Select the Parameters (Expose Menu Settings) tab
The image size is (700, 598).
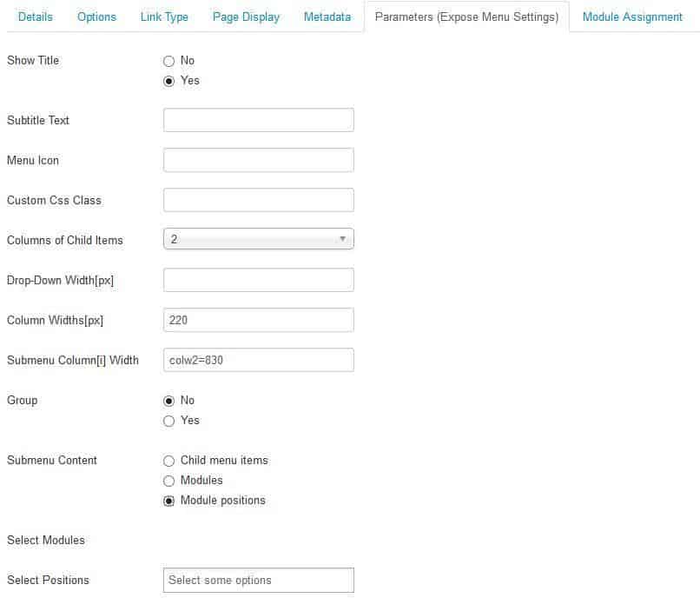(466, 17)
